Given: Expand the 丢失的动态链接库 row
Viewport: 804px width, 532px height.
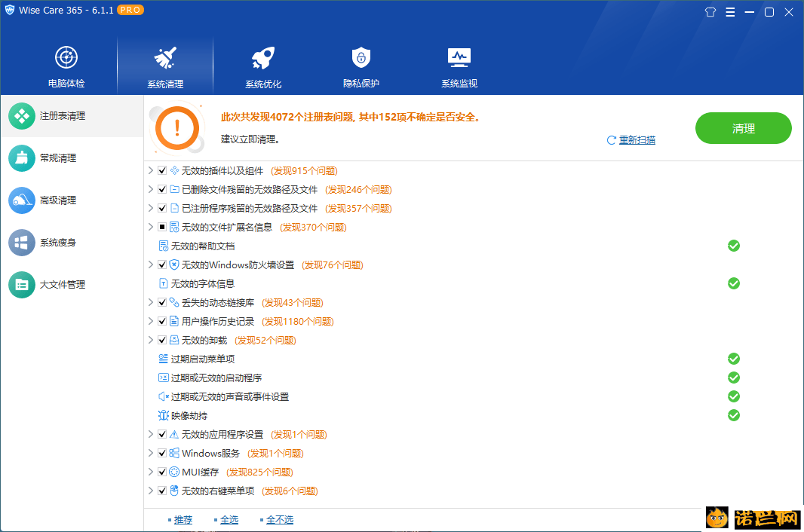Looking at the screenshot, I should [x=151, y=302].
